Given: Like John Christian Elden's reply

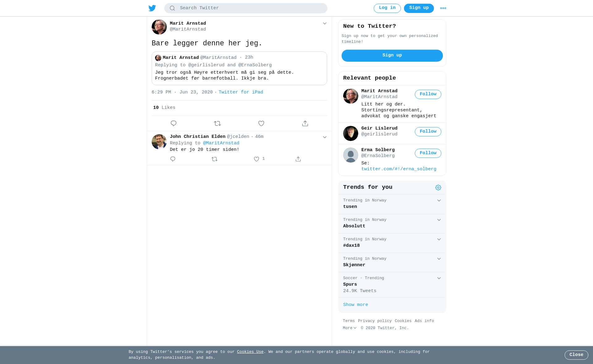Looking at the screenshot, I should tap(256, 159).
